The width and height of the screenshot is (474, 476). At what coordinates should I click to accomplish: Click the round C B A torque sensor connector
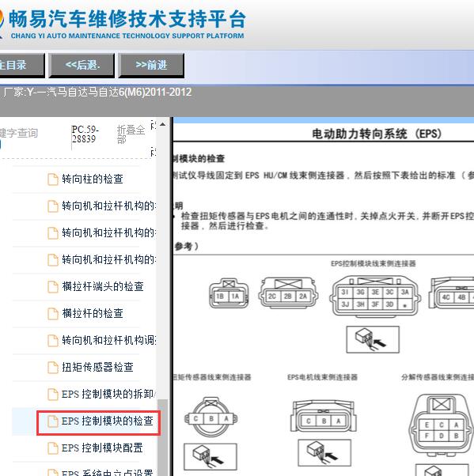coord(210,417)
